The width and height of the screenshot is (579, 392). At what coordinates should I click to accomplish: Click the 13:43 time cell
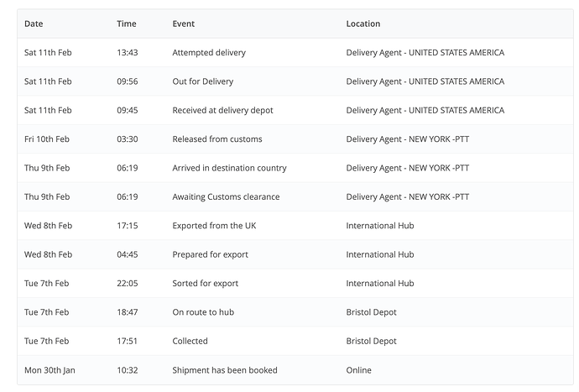(x=128, y=53)
